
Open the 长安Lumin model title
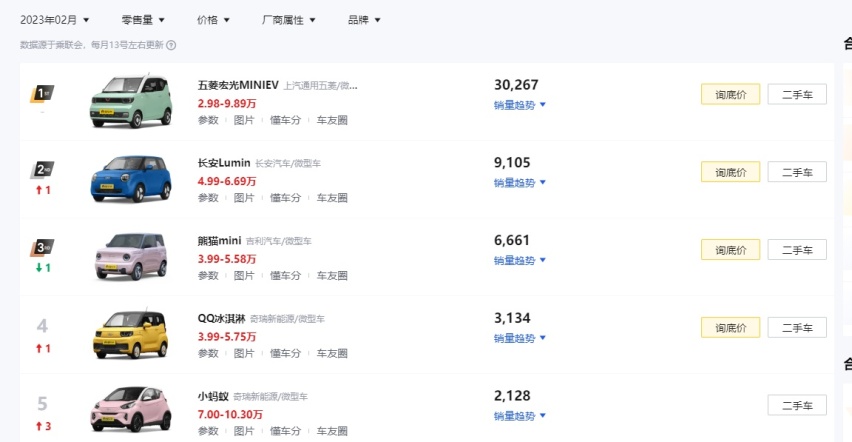pos(224,163)
